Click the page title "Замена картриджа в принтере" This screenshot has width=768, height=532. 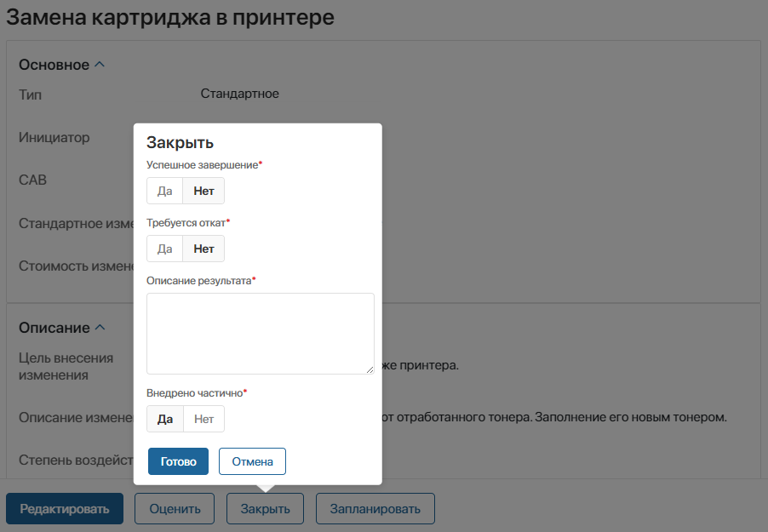pos(170,17)
